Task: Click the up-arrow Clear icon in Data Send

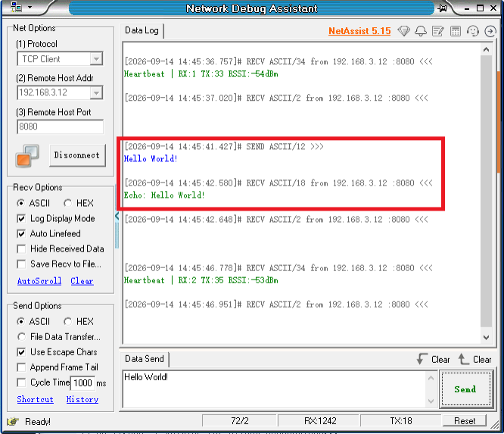Action: [463, 359]
